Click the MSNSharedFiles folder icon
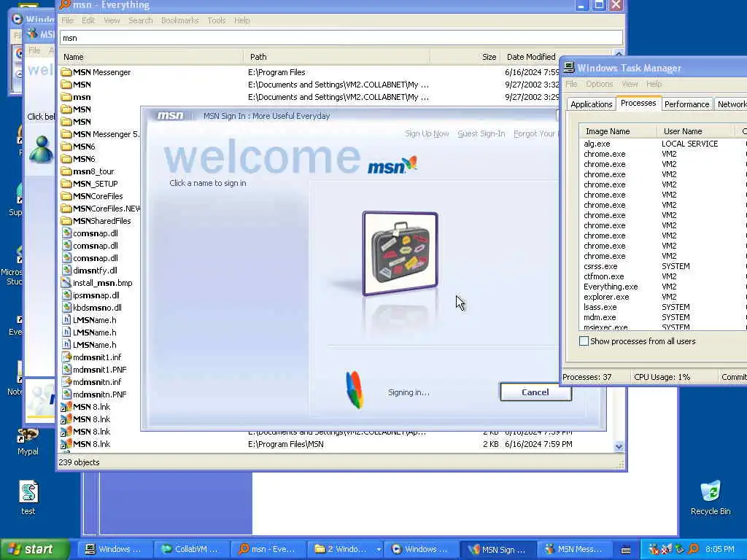747x560 pixels. 66,221
